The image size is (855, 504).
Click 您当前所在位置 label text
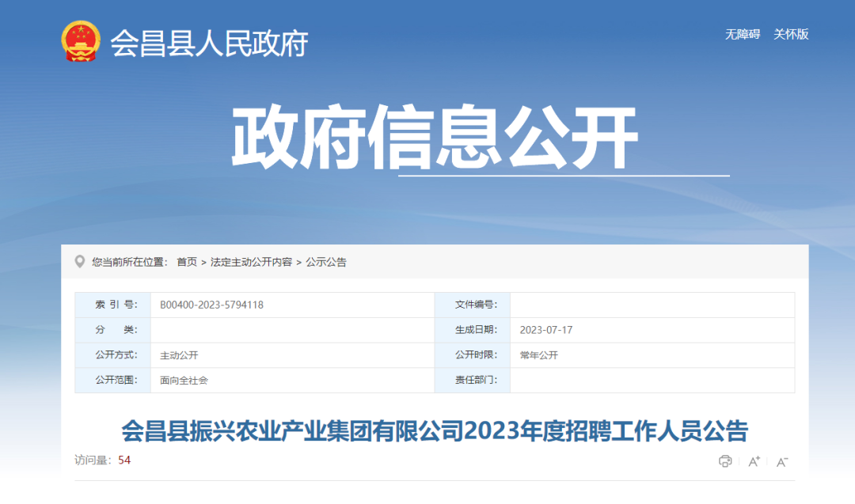click(129, 262)
